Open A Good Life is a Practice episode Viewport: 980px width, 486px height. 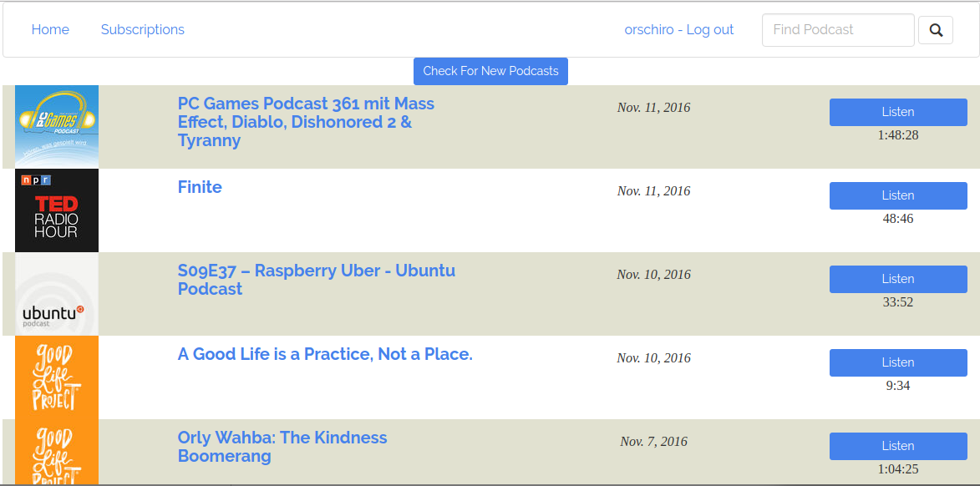point(325,354)
